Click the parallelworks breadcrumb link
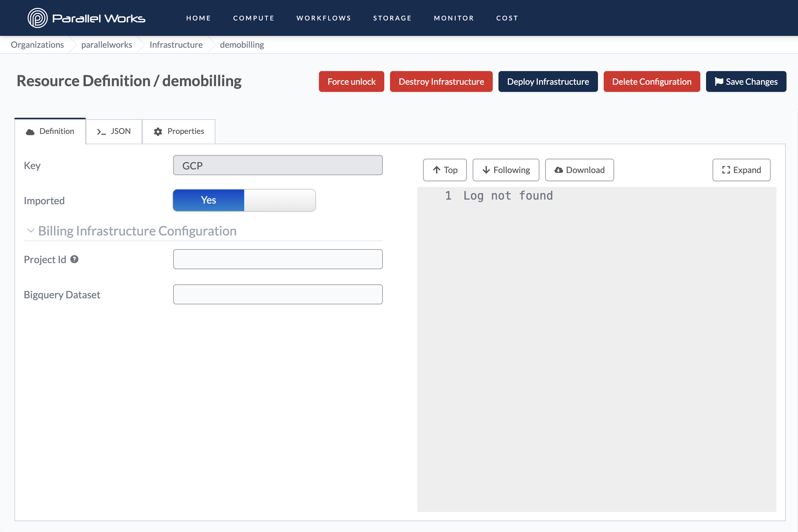 click(x=107, y=45)
